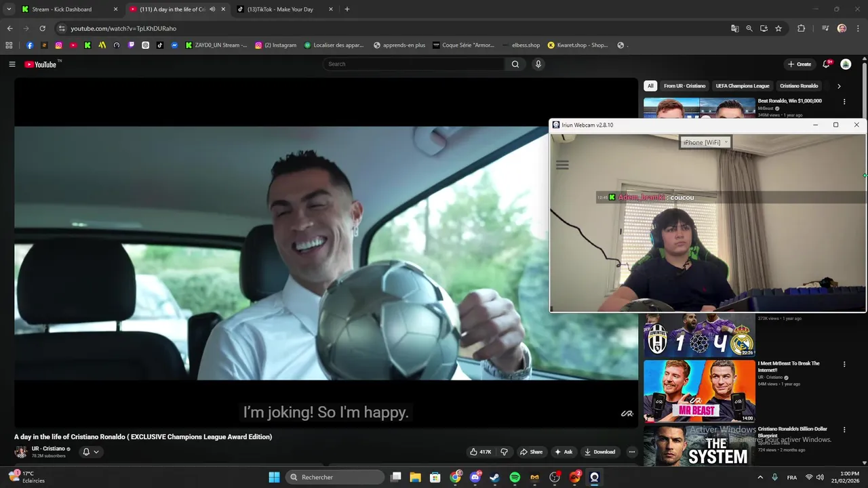Show next filter chips arrow
The width and height of the screenshot is (868, 488).
(839, 86)
